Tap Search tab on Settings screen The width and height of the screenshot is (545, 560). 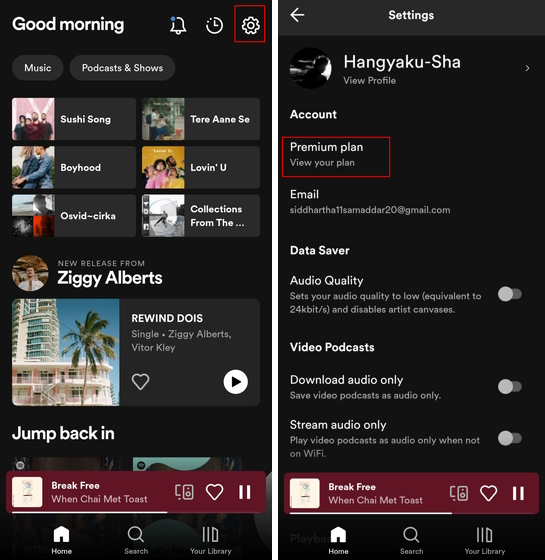(411, 540)
